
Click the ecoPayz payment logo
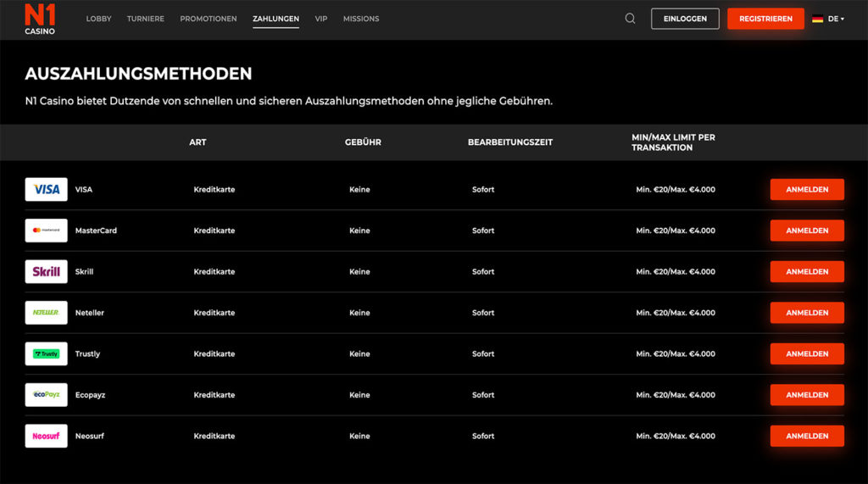(46, 395)
